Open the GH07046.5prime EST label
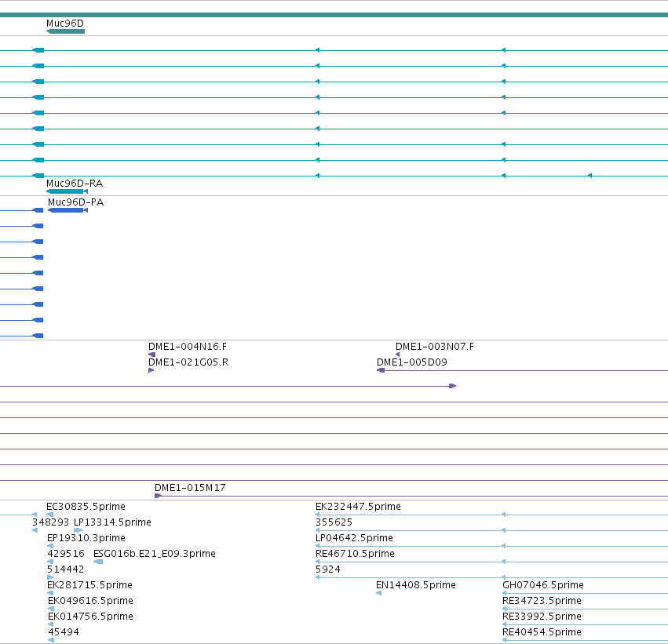The width and height of the screenshot is (668, 644). coord(542,585)
